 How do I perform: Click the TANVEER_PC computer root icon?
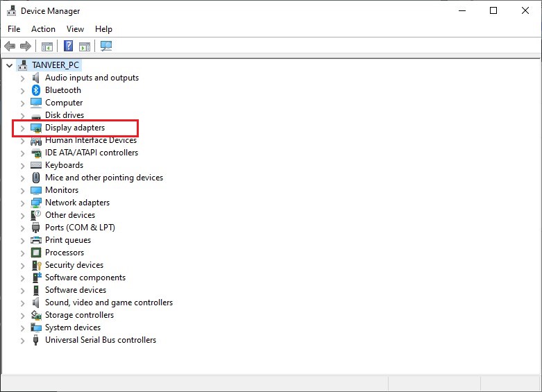pos(23,65)
